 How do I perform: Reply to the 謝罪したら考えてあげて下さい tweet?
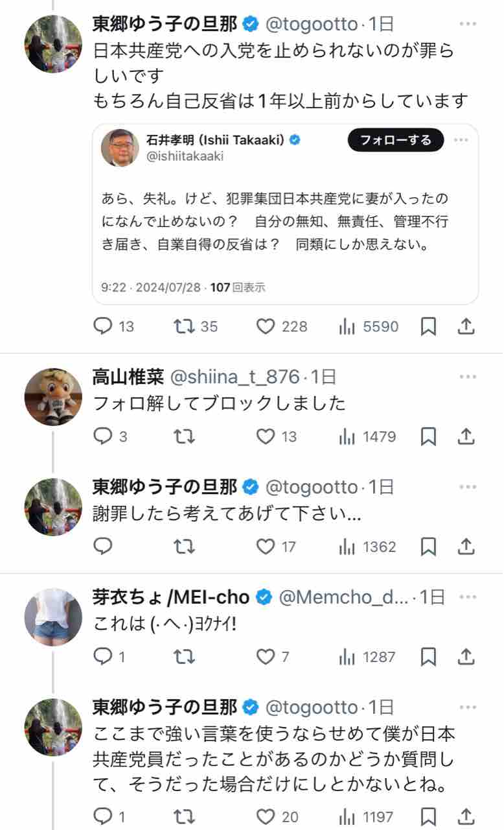click(x=104, y=547)
